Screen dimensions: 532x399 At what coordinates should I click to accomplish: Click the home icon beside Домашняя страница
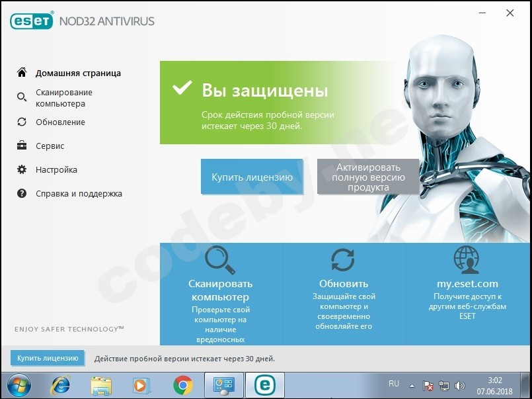tap(22, 72)
